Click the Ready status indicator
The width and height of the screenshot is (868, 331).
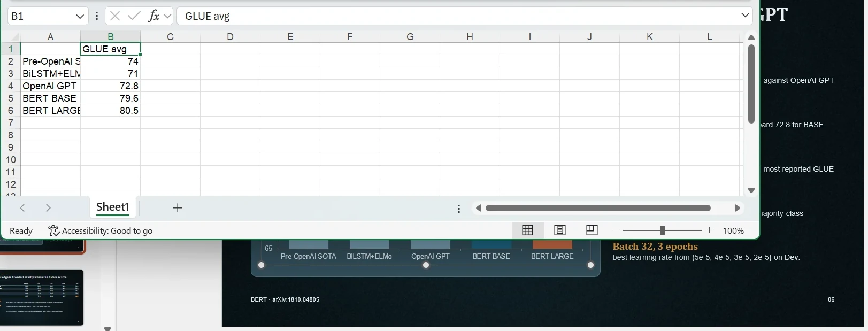(21, 231)
